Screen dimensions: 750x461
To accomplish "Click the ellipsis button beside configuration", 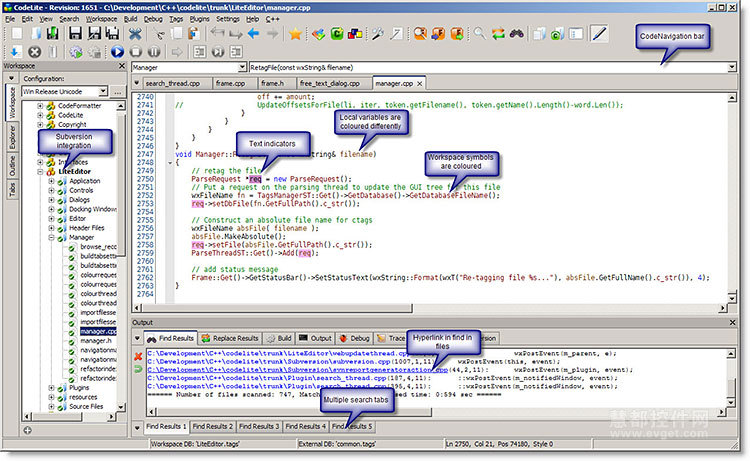I will [x=118, y=91].
